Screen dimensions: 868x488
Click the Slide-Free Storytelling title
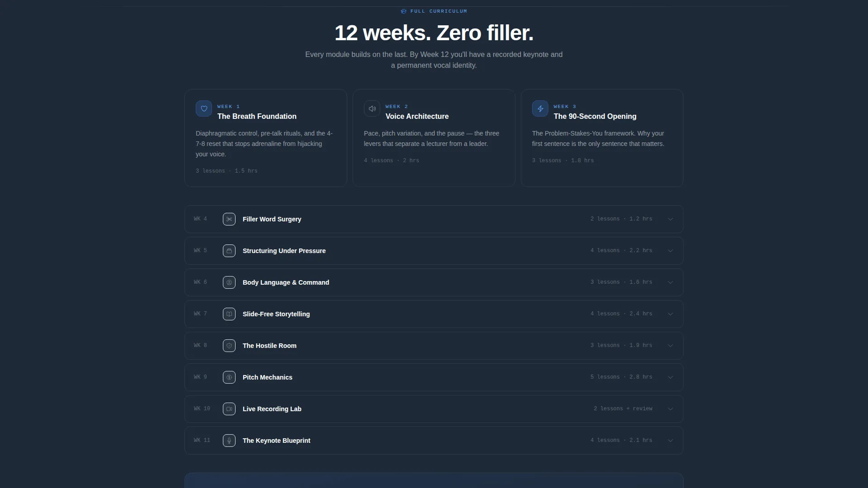pos(276,314)
